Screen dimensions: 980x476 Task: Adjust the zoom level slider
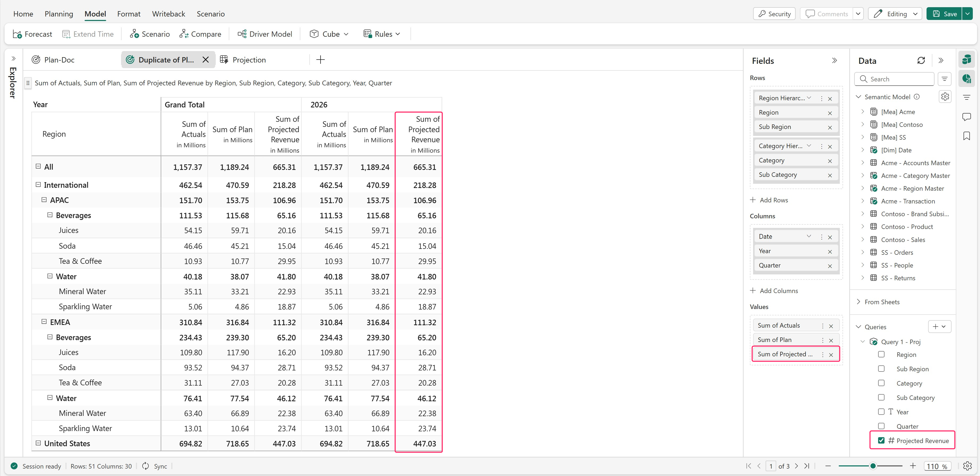(873, 466)
